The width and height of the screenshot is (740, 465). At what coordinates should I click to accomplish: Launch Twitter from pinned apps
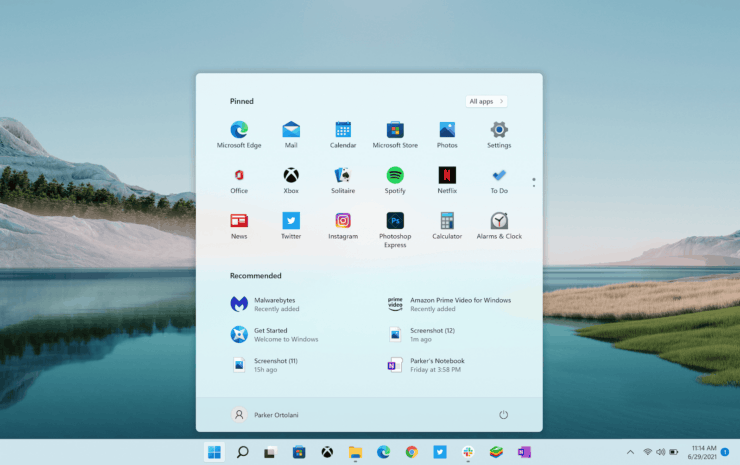pos(291,226)
